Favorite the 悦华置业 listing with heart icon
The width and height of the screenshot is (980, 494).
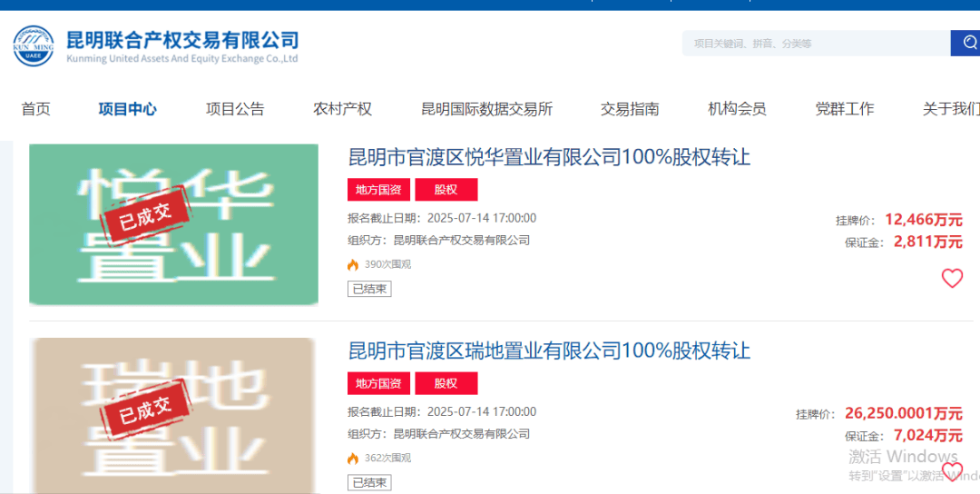coord(952,278)
